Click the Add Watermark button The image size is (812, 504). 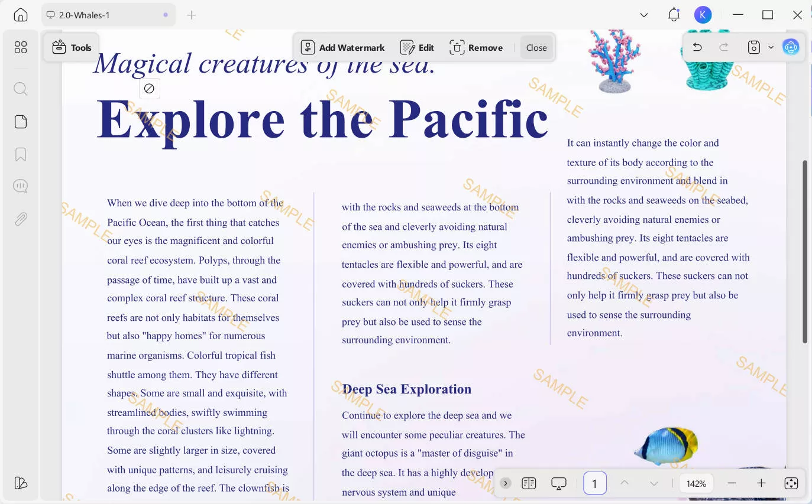343,47
